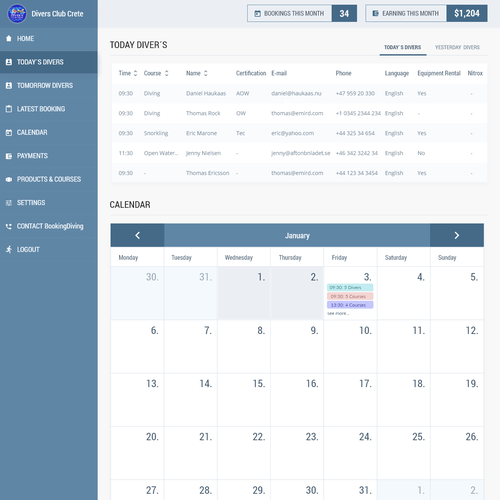Select January 15 in the calendar

[244, 400]
